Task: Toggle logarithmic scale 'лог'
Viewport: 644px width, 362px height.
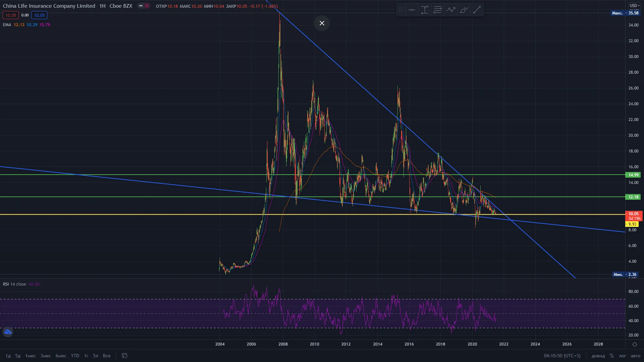Action: 623,356
